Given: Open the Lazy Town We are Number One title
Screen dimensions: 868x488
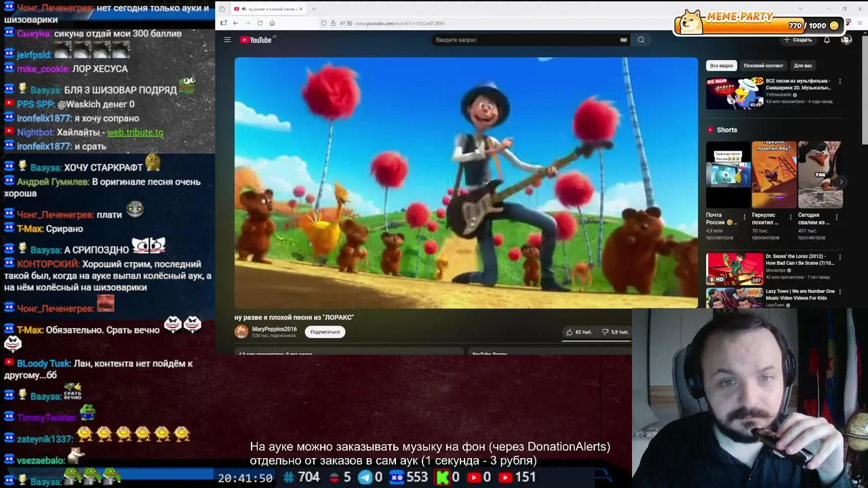Looking at the screenshot, I should [x=800, y=294].
